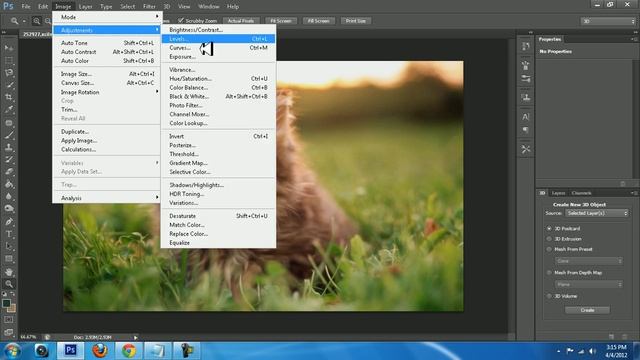Click Desaturate in the submenu
Screen dimensions: 640x360
click(x=218, y=216)
